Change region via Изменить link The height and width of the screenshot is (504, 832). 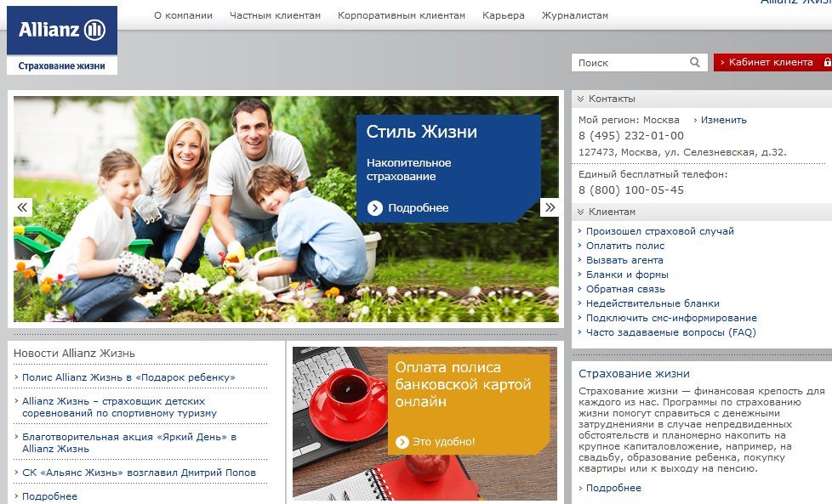[723, 120]
